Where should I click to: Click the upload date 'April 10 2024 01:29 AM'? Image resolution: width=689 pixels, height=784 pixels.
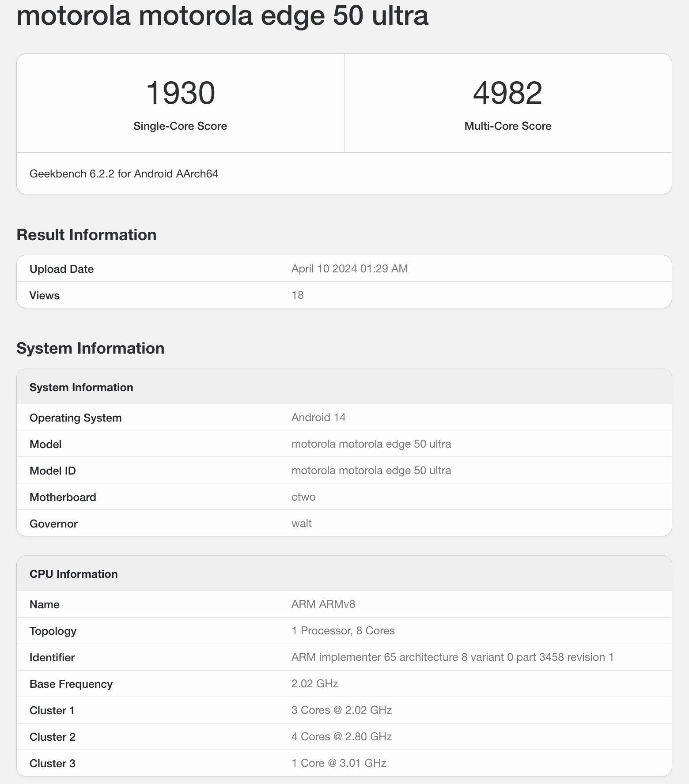pyautogui.click(x=349, y=269)
